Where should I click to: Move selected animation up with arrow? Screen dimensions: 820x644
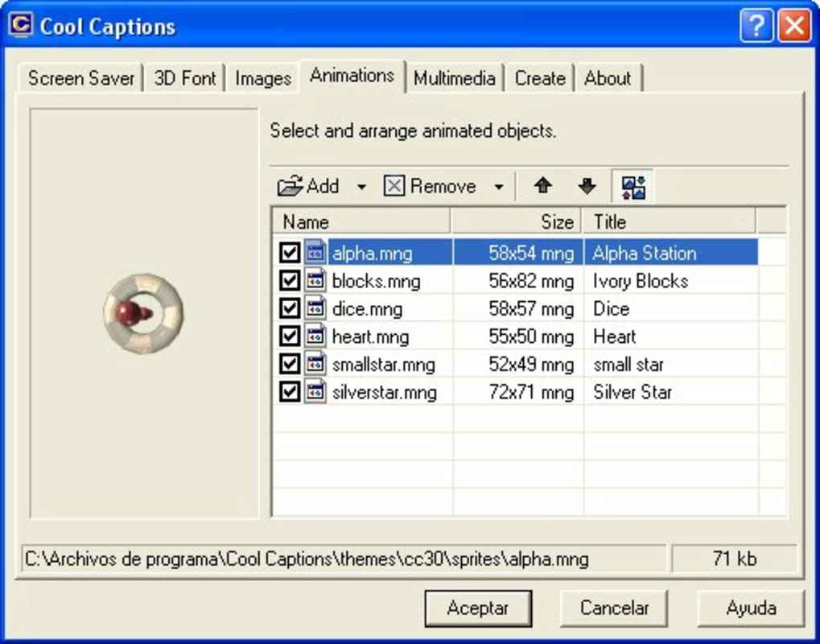pyautogui.click(x=543, y=185)
